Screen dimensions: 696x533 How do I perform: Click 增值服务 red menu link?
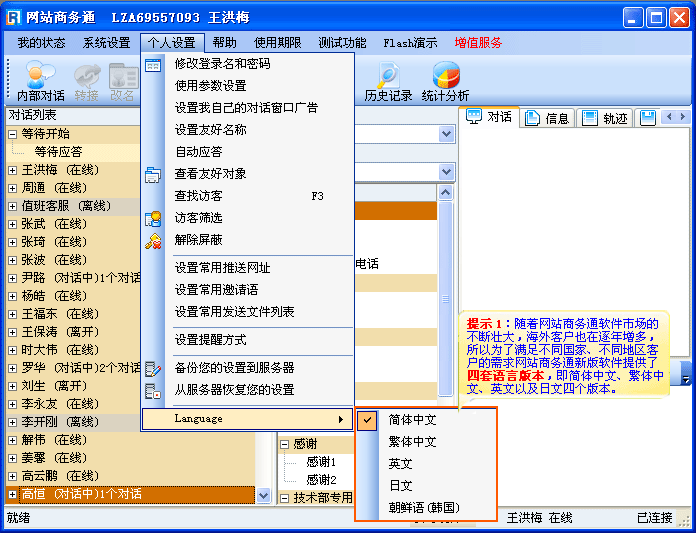coord(477,43)
